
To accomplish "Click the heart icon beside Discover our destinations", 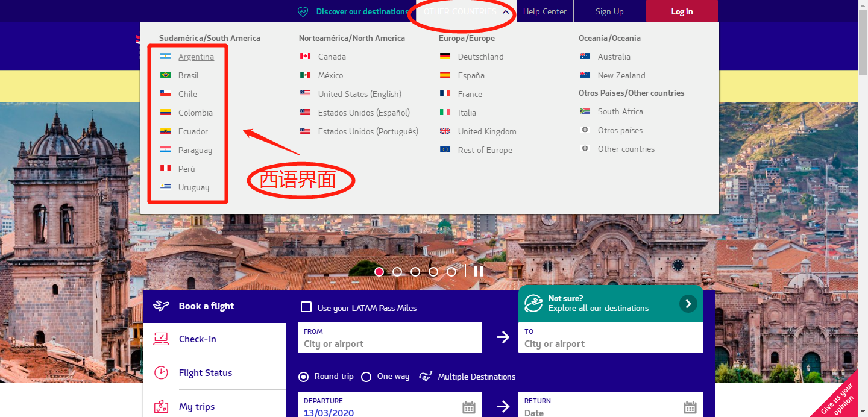I will point(303,11).
